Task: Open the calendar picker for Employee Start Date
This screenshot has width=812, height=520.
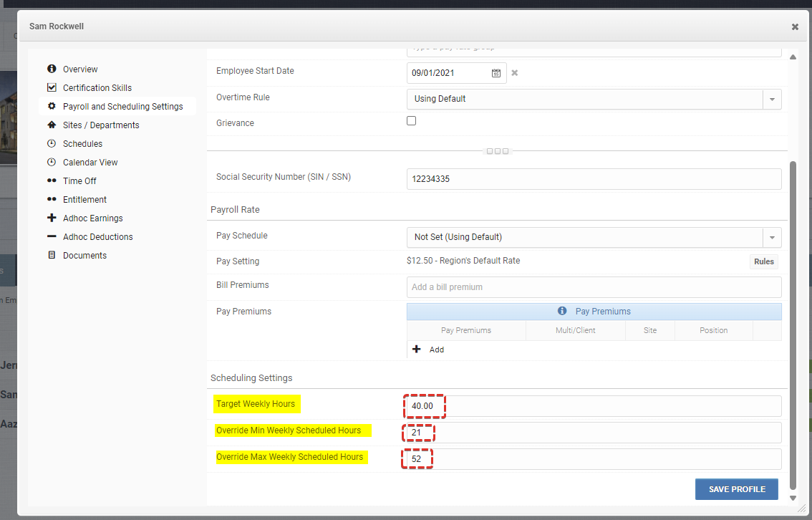Action: coord(496,72)
